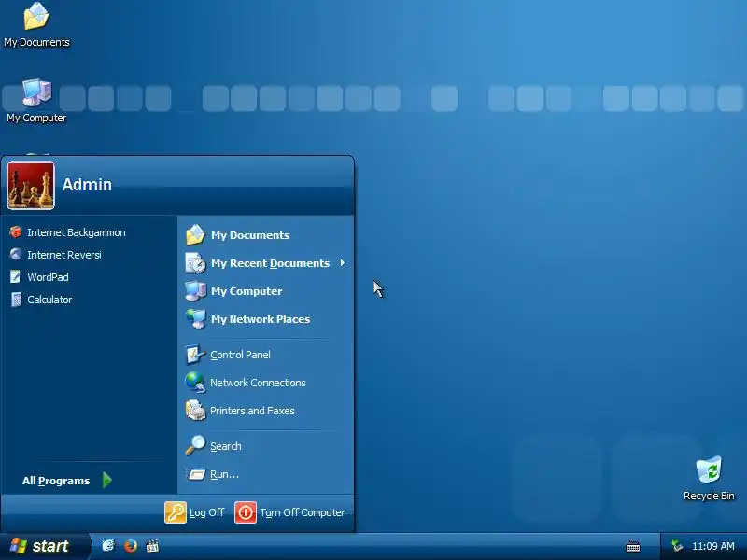Click the Calculator icon in the Start menu
Screen dimensions: 747x560
tap(16, 300)
